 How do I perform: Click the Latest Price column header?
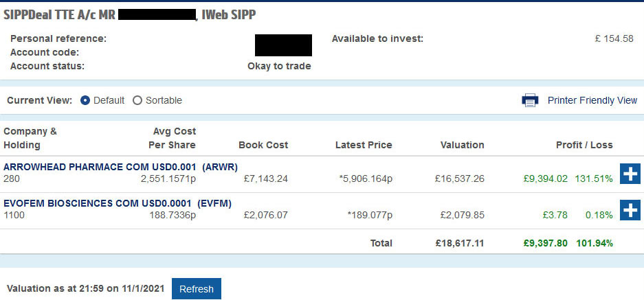pos(364,145)
